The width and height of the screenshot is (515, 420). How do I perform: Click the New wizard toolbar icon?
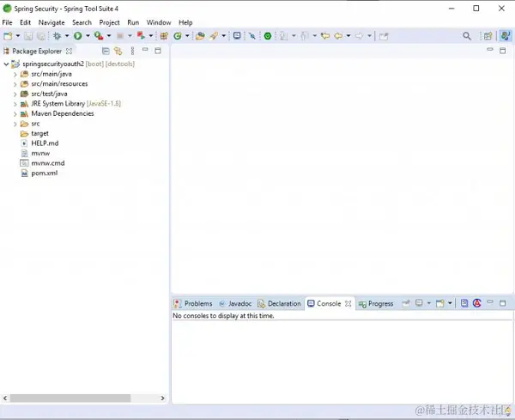(8, 36)
